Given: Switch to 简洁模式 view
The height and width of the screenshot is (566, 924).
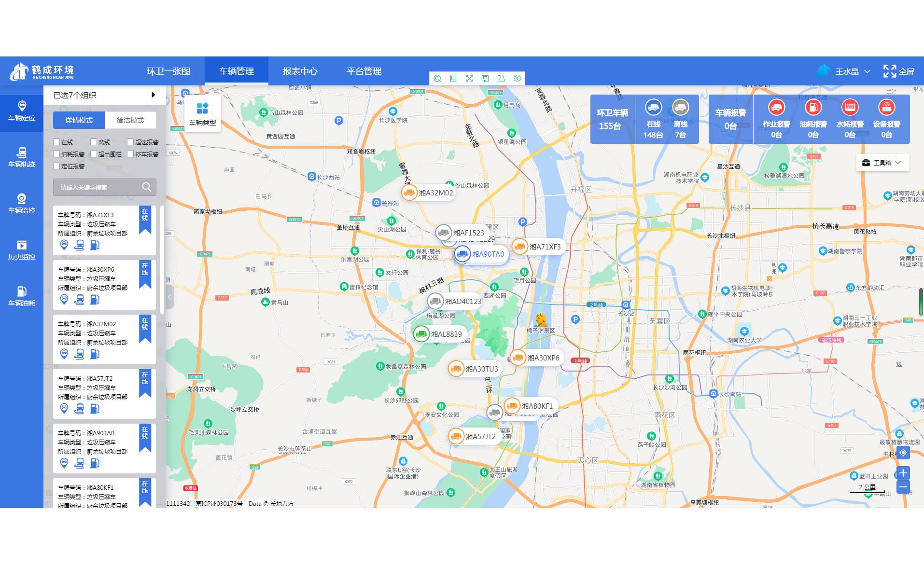Looking at the screenshot, I should pos(130,120).
